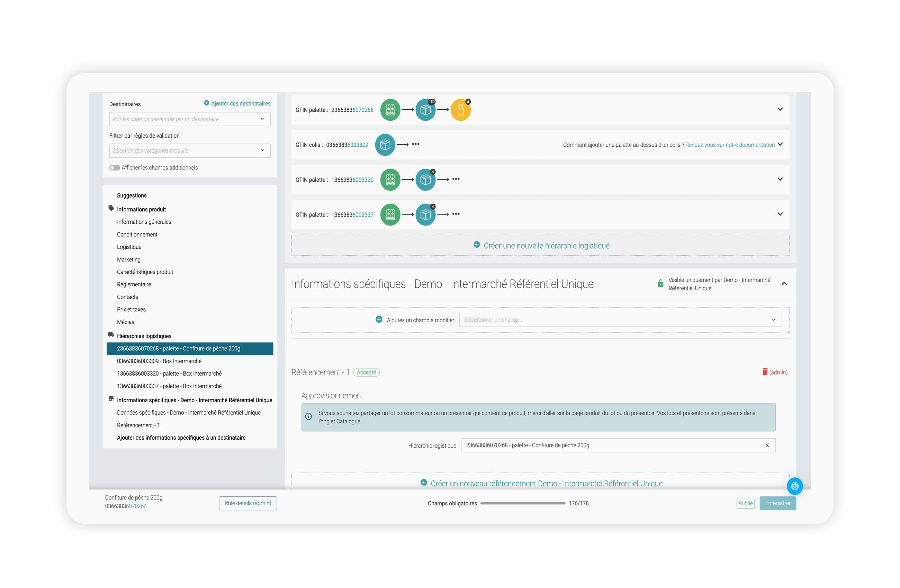Image resolution: width=900 pixels, height=588 pixels.
Task: Go to Conditionnement section
Action: pos(137,234)
